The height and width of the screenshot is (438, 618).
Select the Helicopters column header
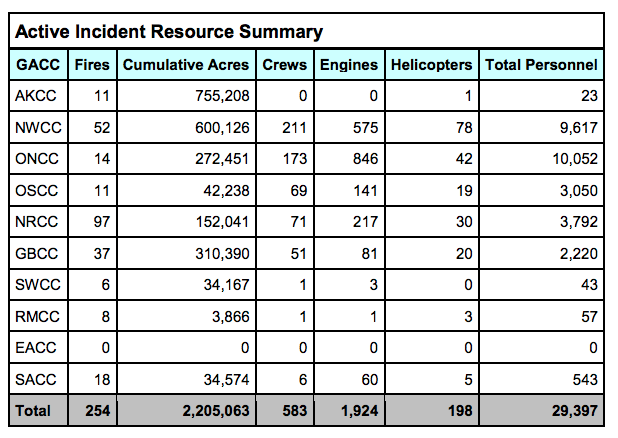coord(432,65)
